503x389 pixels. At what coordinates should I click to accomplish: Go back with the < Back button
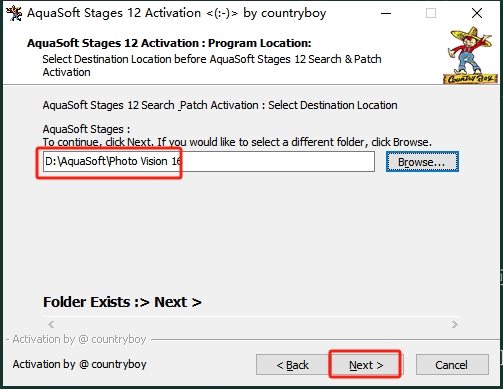tap(293, 365)
